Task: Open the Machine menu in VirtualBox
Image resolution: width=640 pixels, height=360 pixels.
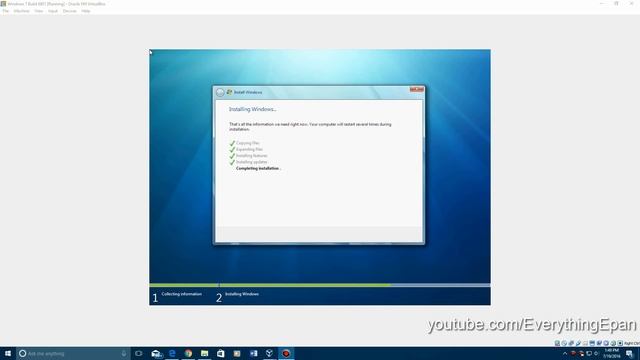Action: pyautogui.click(x=22, y=11)
